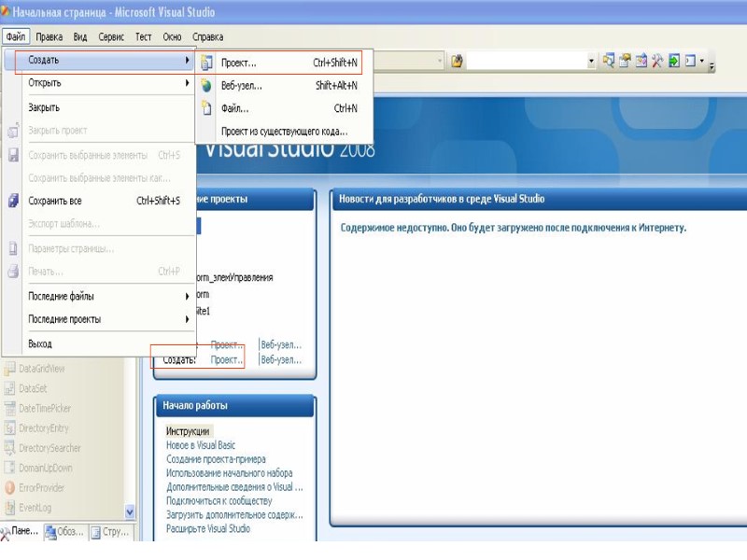Click Веб-узел... link in the Создать row

click(282, 360)
